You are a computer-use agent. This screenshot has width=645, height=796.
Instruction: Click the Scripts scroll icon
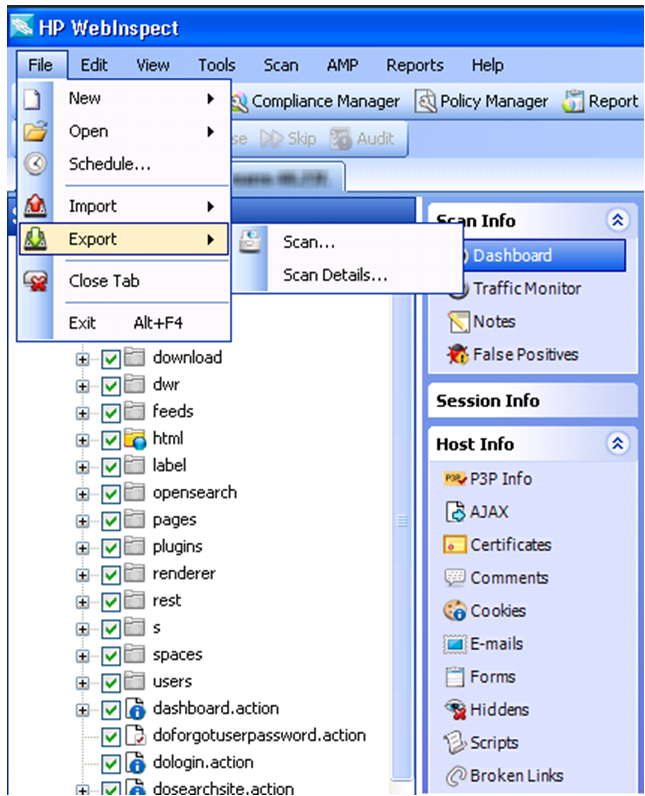click(x=455, y=743)
